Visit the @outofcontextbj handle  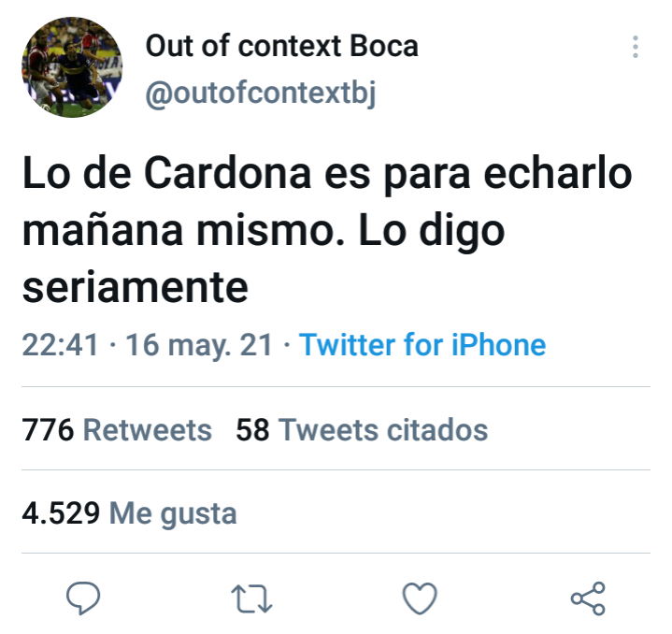pos(261,93)
